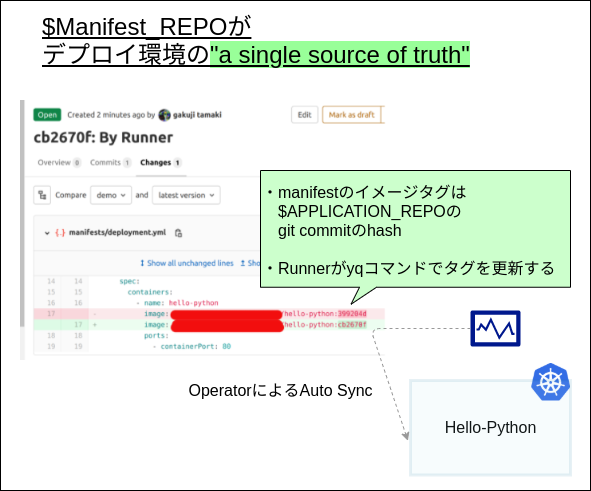Click the containers: line in the diff

[150, 292]
